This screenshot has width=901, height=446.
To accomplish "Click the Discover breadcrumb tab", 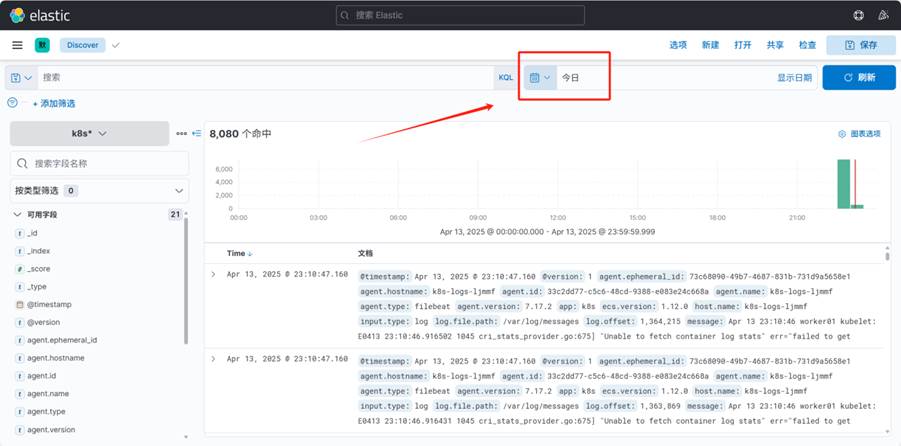I will tap(82, 45).
